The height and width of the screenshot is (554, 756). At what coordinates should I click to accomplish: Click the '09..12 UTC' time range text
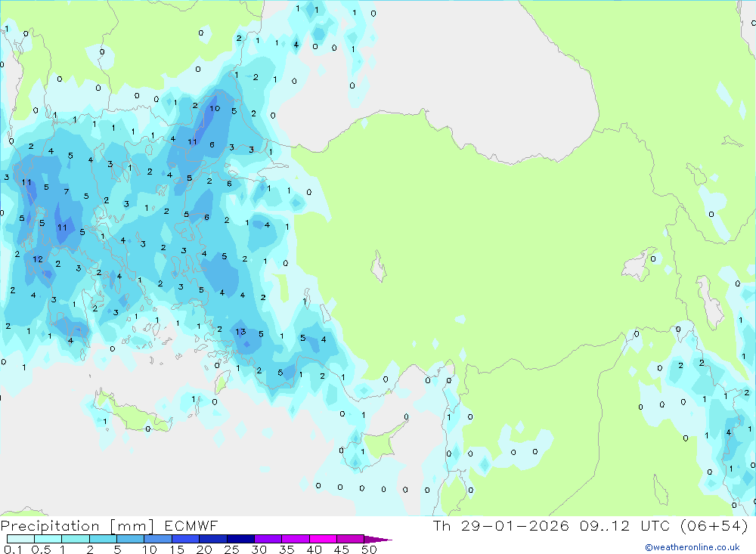point(625,525)
